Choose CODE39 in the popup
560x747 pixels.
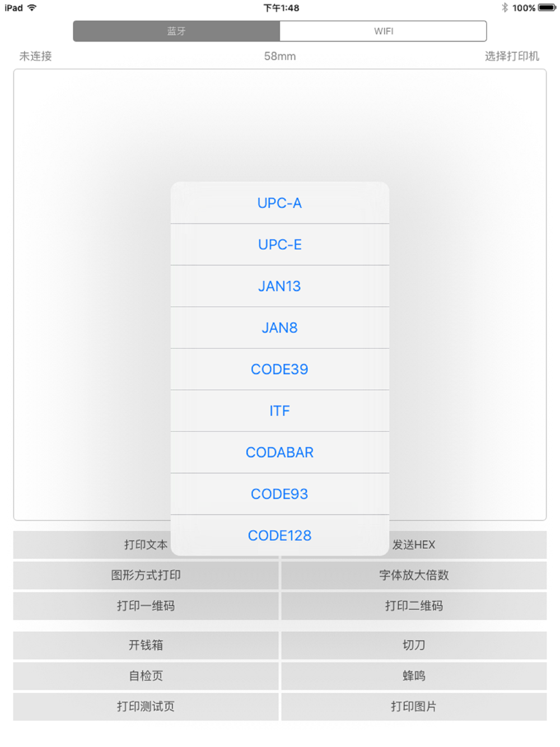279,369
